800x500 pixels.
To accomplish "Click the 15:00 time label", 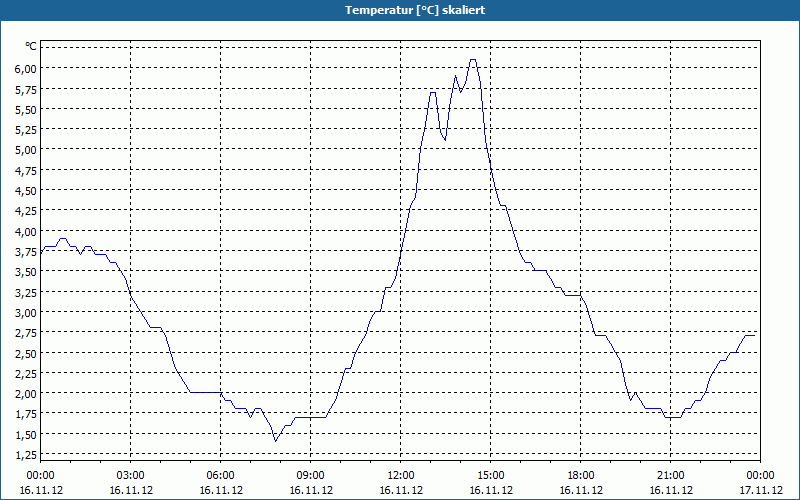I will coord(491,476).
